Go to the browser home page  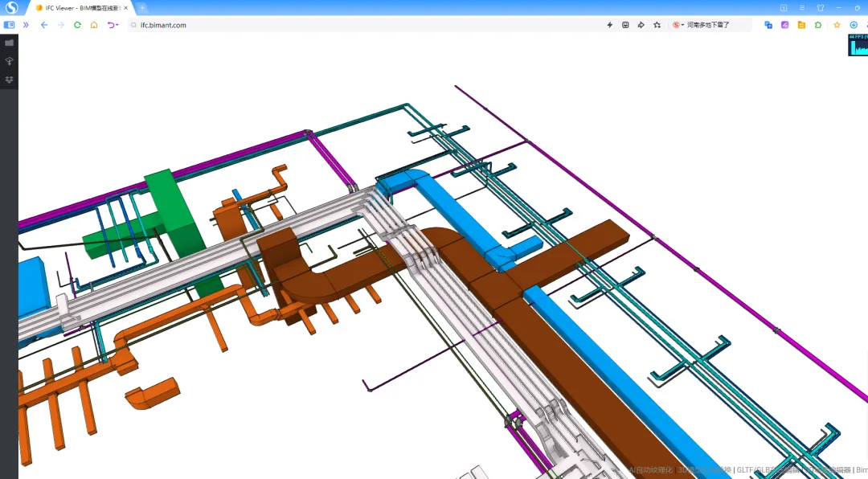[94, 25]
